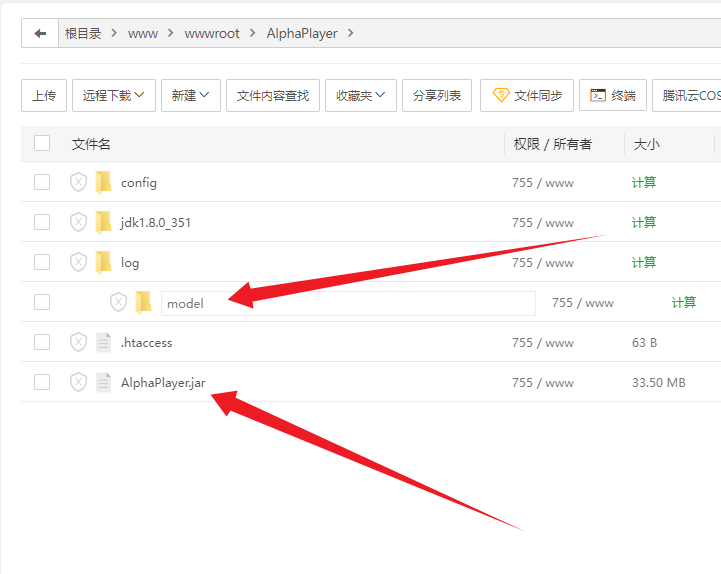Click the .htaccess file icon

coord(103,342)
